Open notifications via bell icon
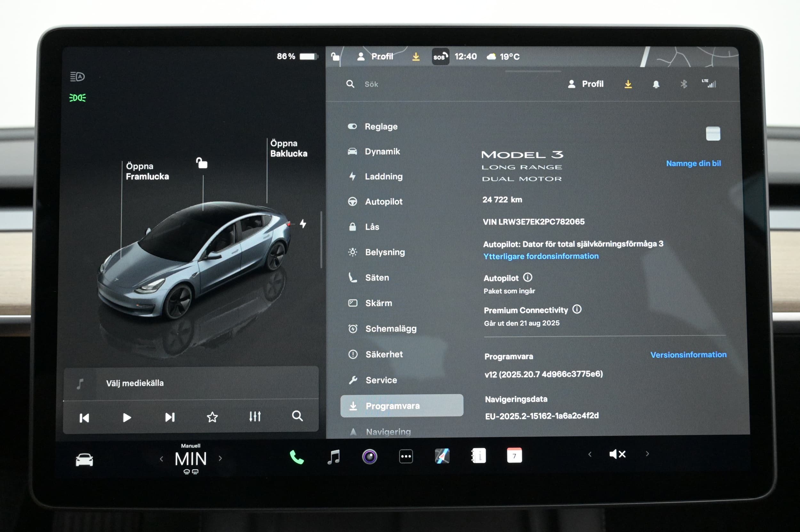Image resolution: width=800 pixels, height=532 pixels. point(656,84)
